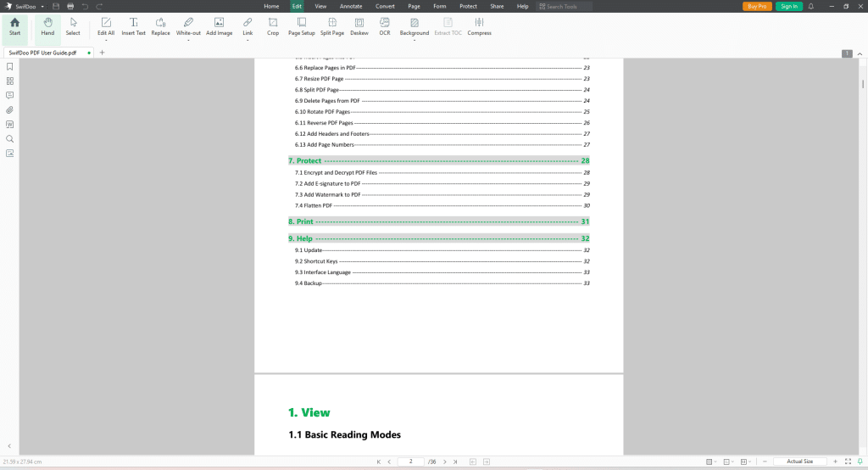Use the White-out tool
868x470 pixels.
pyautogui.click(x=188, y=26)
